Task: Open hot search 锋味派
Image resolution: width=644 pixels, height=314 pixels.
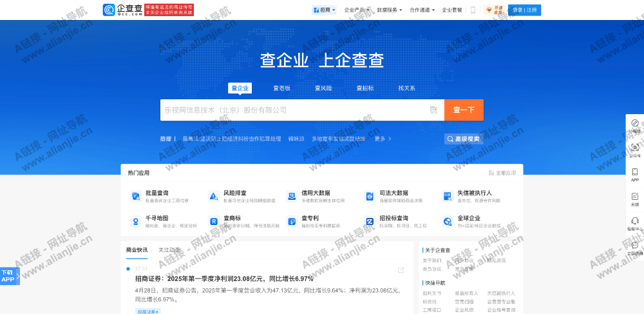Action: [296, 139]
